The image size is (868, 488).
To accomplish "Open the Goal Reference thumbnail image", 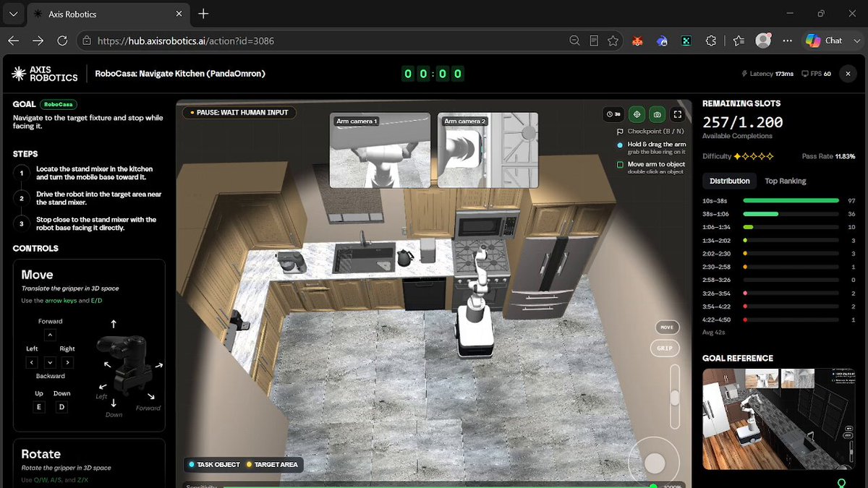I will click(x=780, y=419).
